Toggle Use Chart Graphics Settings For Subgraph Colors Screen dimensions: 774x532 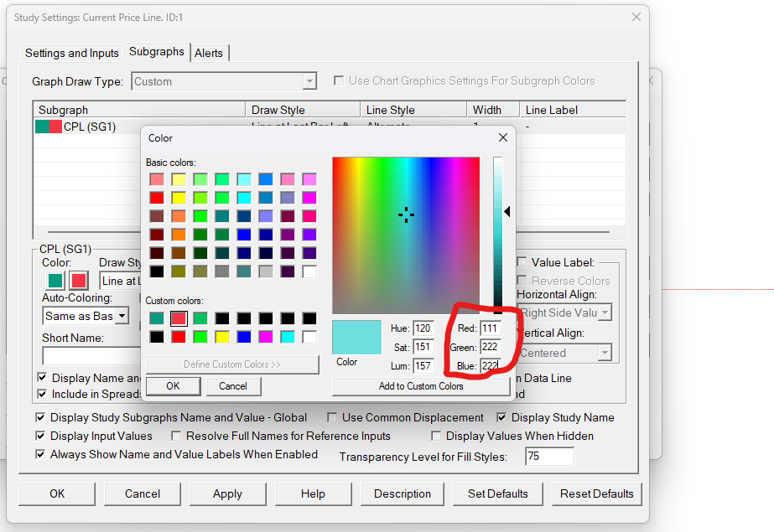339,80
